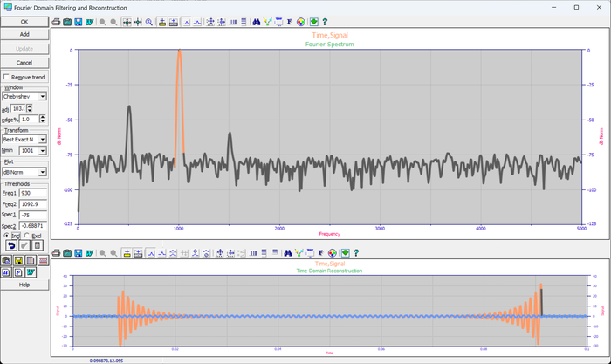The height and width of the screenshot is (364, 611).
Task: Select the Incl radio button
Action: pos(6,236)
